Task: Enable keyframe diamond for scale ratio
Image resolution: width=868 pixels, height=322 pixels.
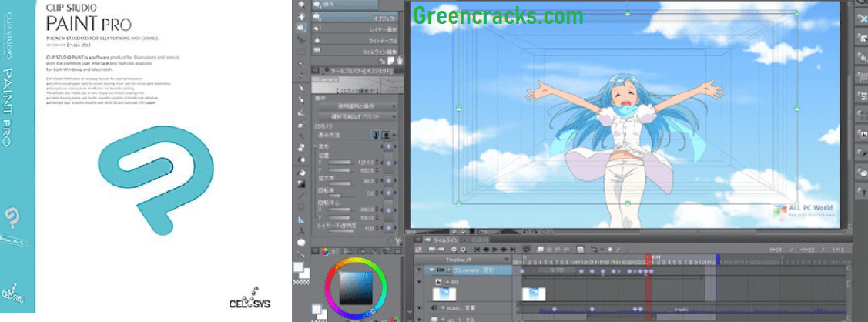Action: pos(389,180)
